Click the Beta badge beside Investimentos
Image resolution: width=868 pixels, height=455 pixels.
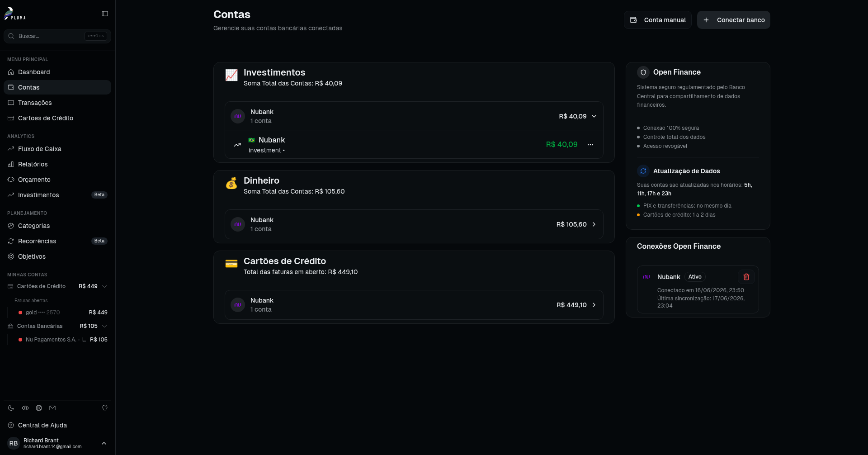point(99,195)
